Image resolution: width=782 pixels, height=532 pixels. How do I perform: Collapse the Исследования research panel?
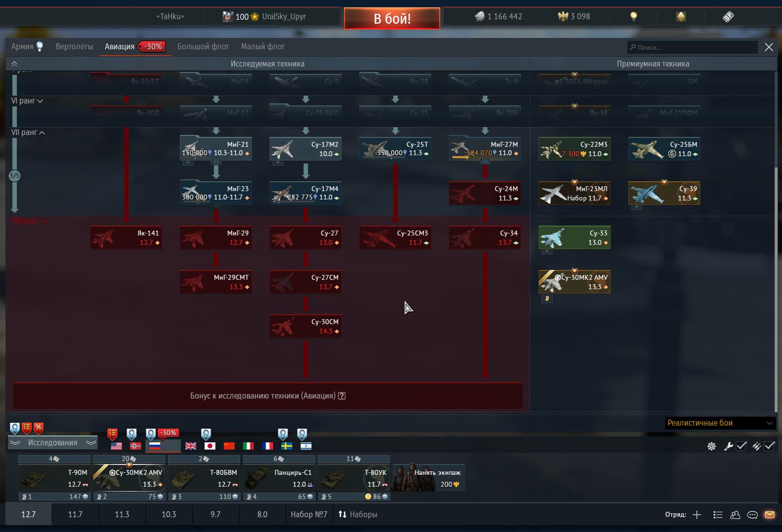52,443
